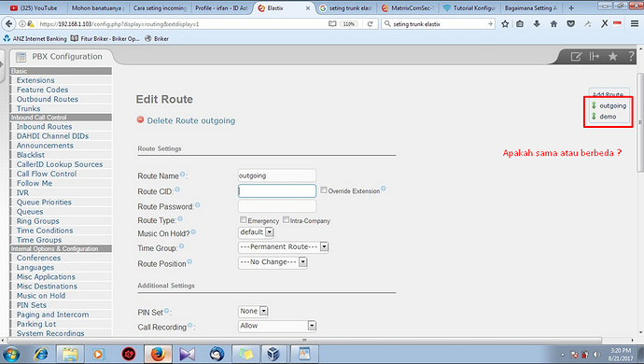
Task: Open Call Recording Allow dropdown
Action: pyautogui.click(x=277, y=326)
